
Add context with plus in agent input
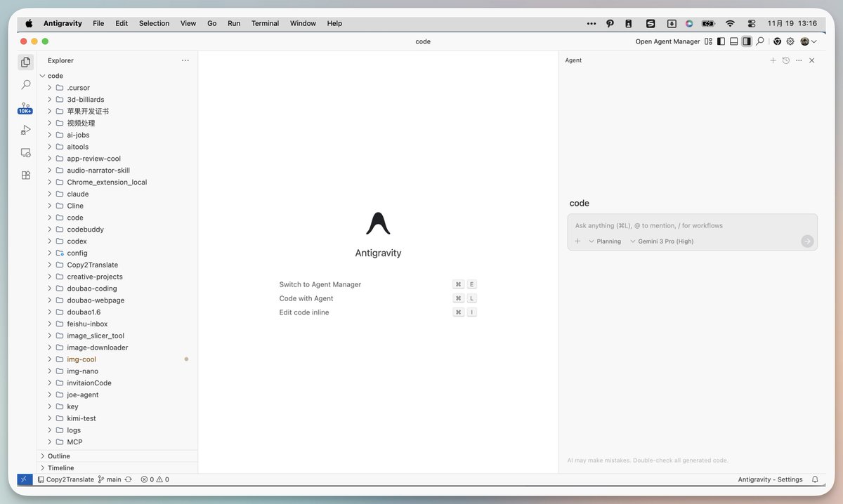(x=577, y=241)
